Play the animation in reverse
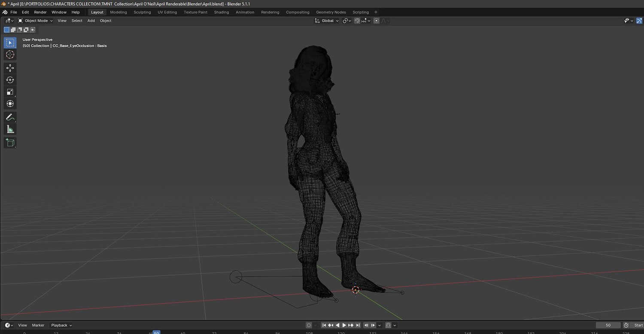Screen dimensions: 644x334 [x=337, y=325]
